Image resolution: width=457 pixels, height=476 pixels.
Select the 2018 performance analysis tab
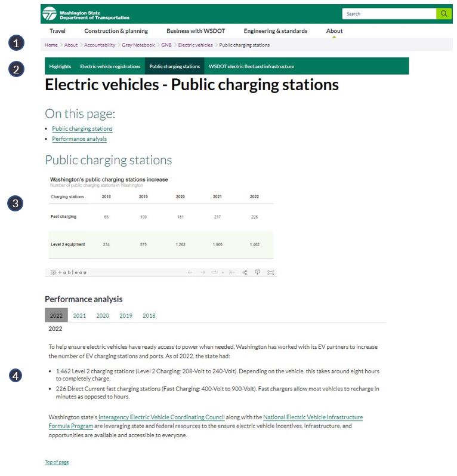149,315
